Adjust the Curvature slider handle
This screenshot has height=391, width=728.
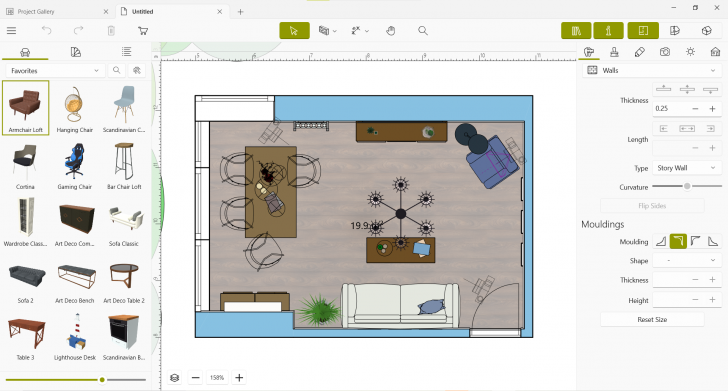[687, 186]
